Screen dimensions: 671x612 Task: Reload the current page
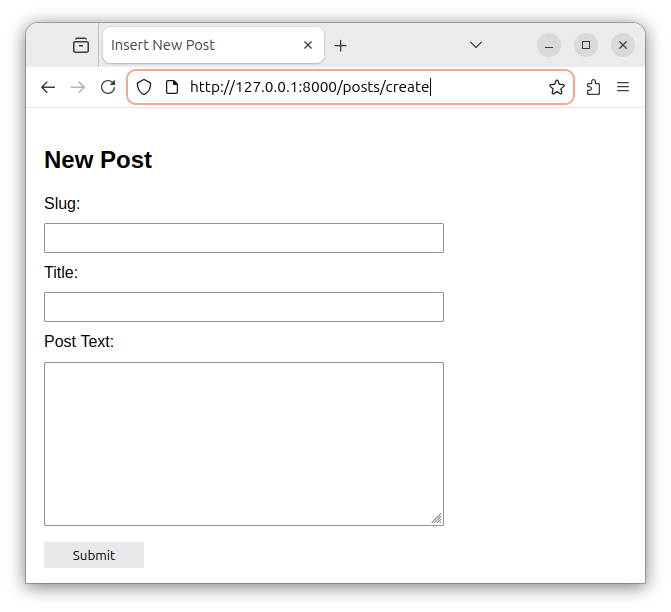click(108, 87)
